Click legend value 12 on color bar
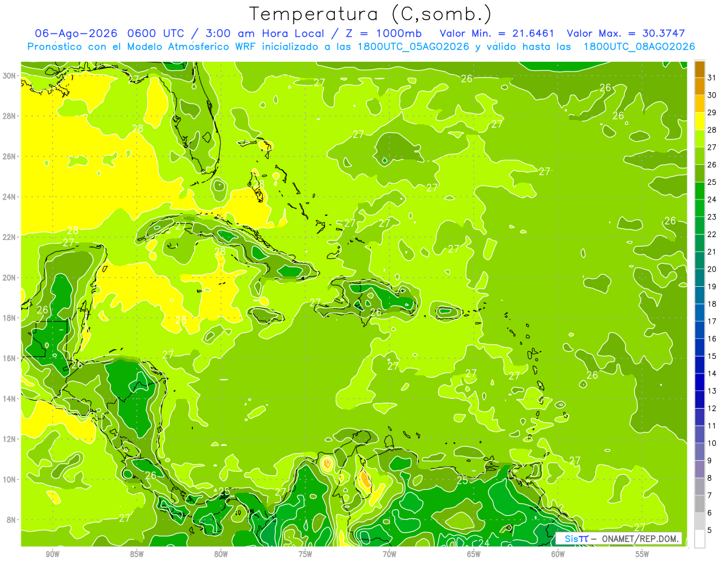 pyautogui.click(x=712, y=409)
